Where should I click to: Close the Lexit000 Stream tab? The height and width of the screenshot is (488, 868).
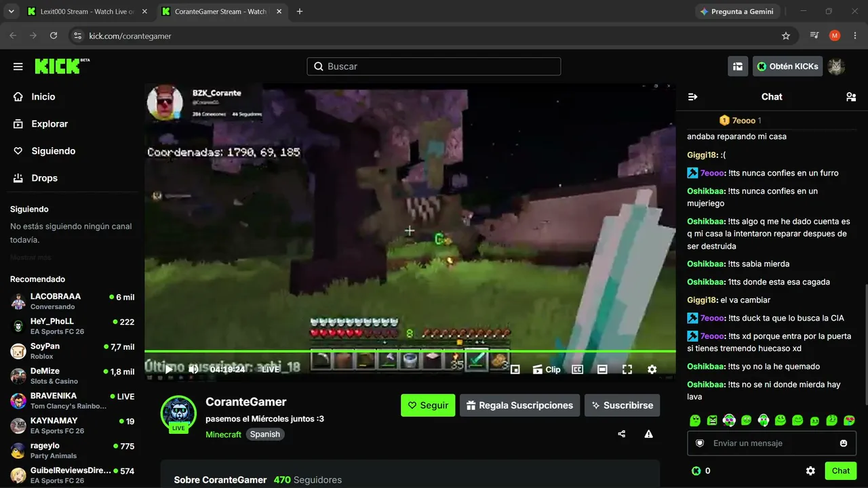click(x=144, y=12)
